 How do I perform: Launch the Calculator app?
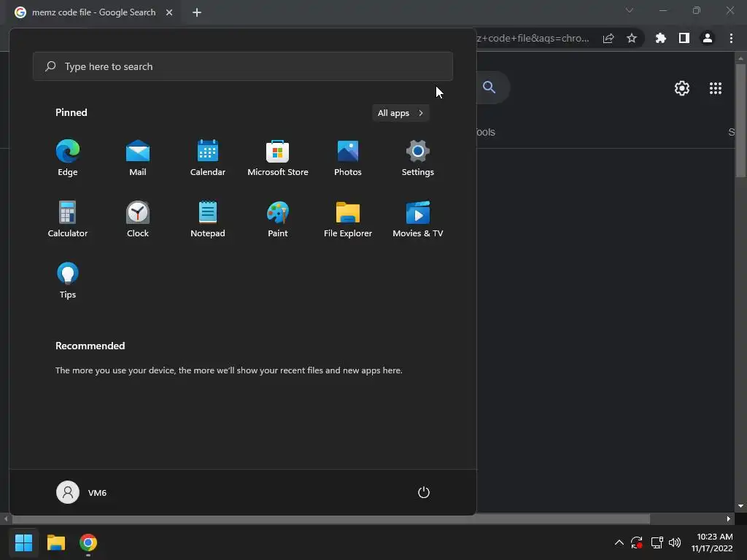(68, 219)
